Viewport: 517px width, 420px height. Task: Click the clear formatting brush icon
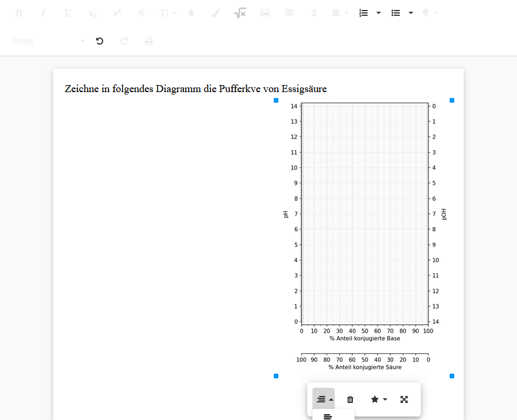point(216,13)
